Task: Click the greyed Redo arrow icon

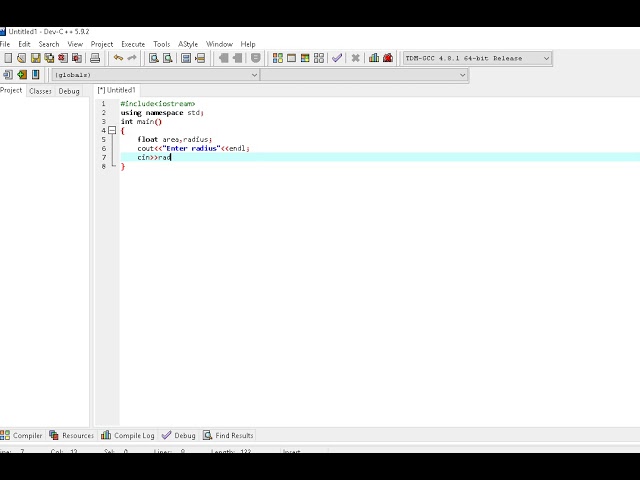Action: pyautogui.click(x=132, y=58)
